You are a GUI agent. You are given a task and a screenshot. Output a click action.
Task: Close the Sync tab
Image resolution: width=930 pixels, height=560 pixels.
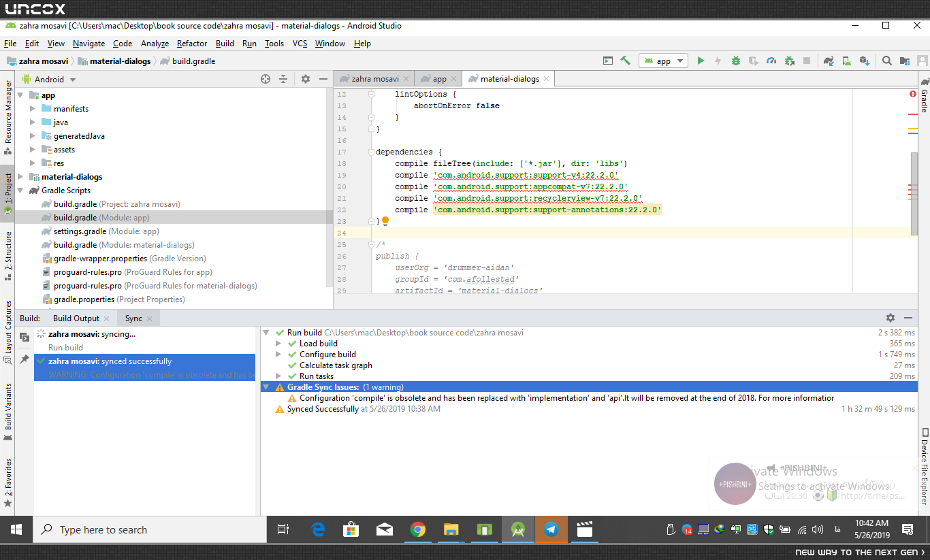pyautogui.click(x=150, y=318)
